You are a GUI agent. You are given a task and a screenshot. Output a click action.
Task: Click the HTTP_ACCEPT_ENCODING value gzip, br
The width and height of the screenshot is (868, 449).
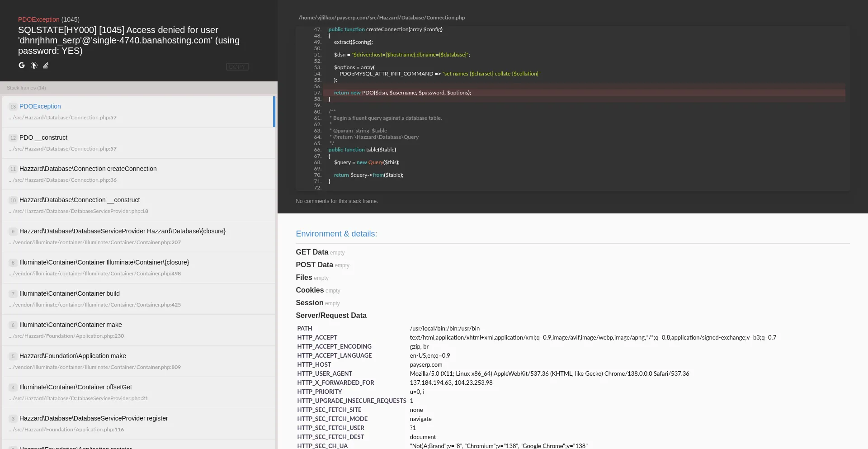click(x=419, y=347)
